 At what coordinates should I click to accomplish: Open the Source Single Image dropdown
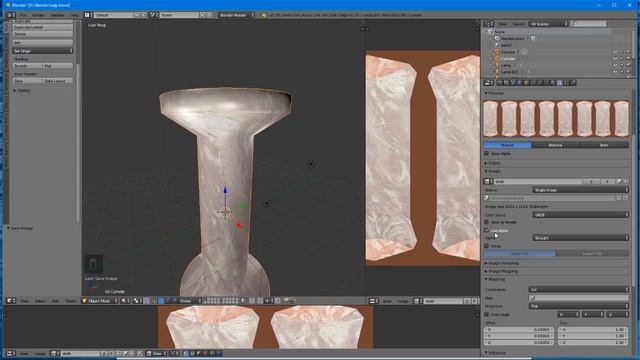pos(580,190)
